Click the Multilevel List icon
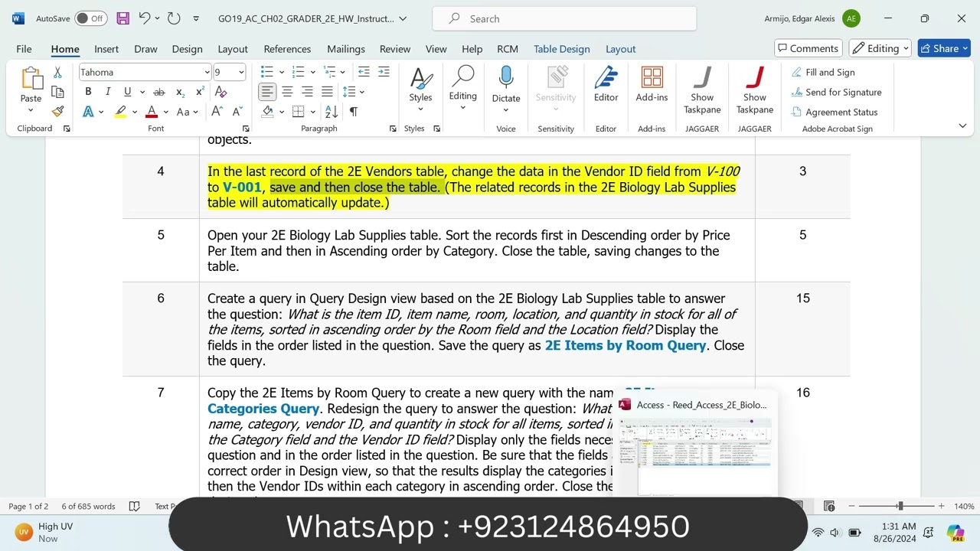Viewport: 980px width, 551px height. click(331, 72)
